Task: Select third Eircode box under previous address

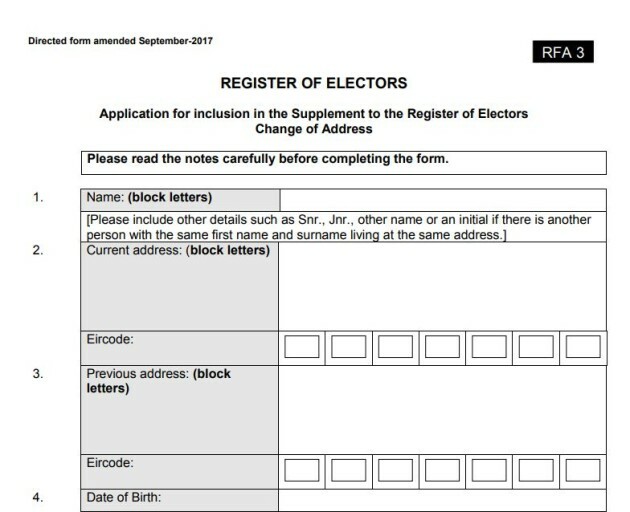Action: tap(396, 470)
